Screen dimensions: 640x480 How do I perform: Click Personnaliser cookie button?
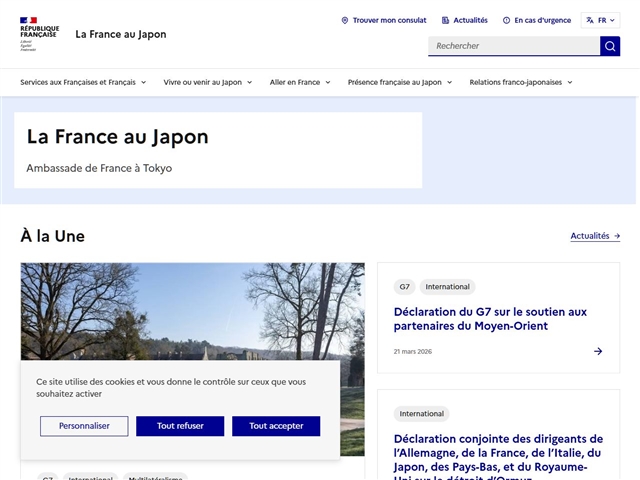point(84,426)
